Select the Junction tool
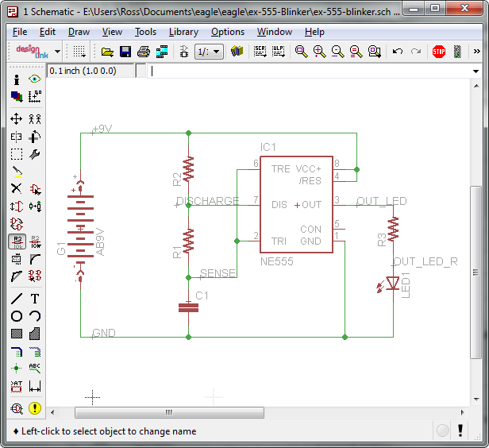The image size is (489, 448). coord(17,369)
